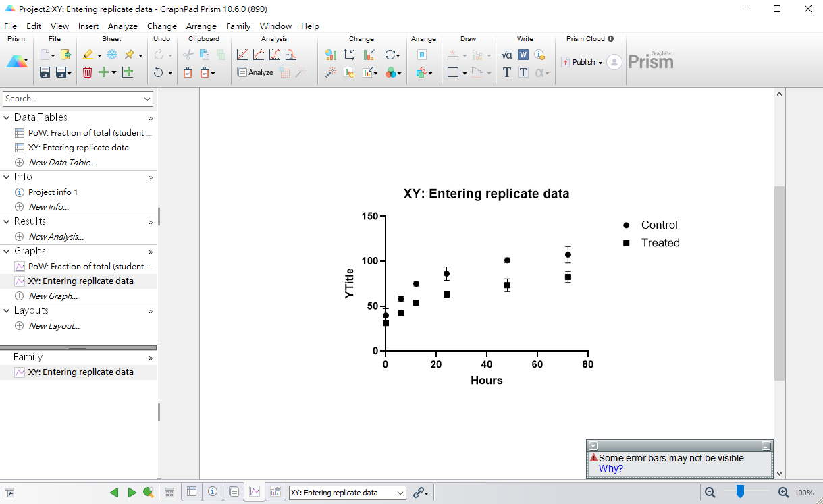The height and width of the screenshot is (504, 823).
Task: Click the graph title text
Action: pos(486,194)
